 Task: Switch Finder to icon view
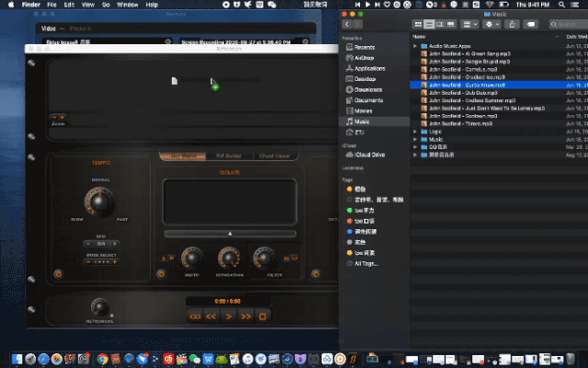click(x=418, y=25)
